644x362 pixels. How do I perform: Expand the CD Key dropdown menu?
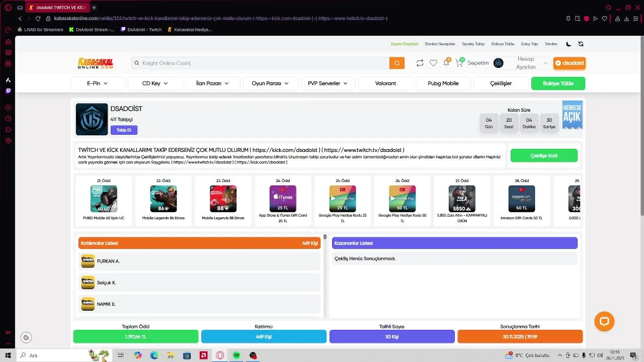pyautogui.click(x=155, y=83)
